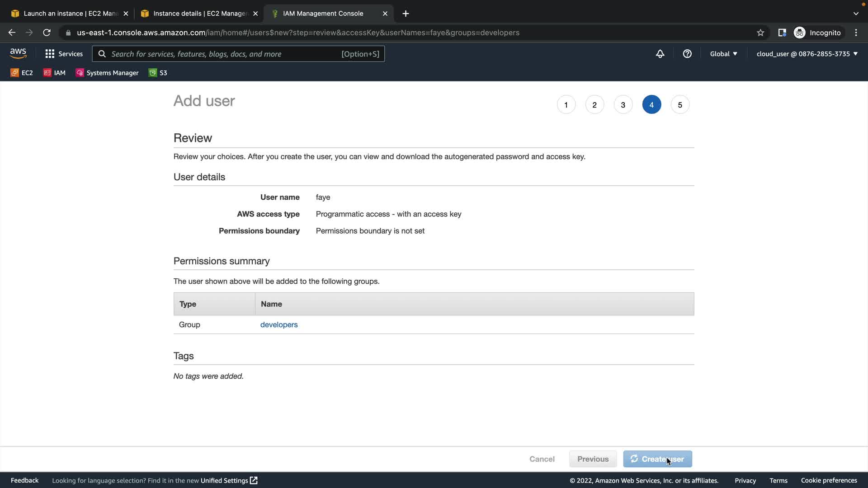The height and width of the screenshot is (488, 868).
Task: Bookmark this page with the star icon
Action: [760, 33]
